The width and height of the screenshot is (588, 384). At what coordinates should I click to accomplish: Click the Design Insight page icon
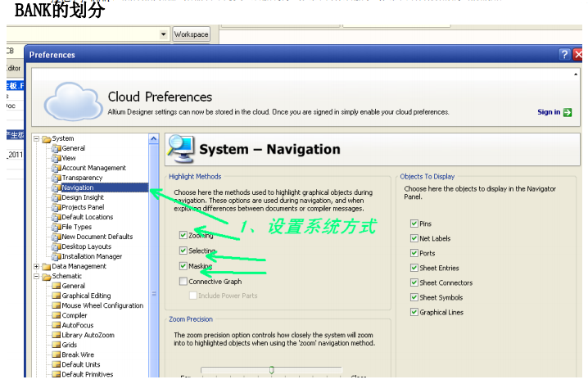click(57, 197)
